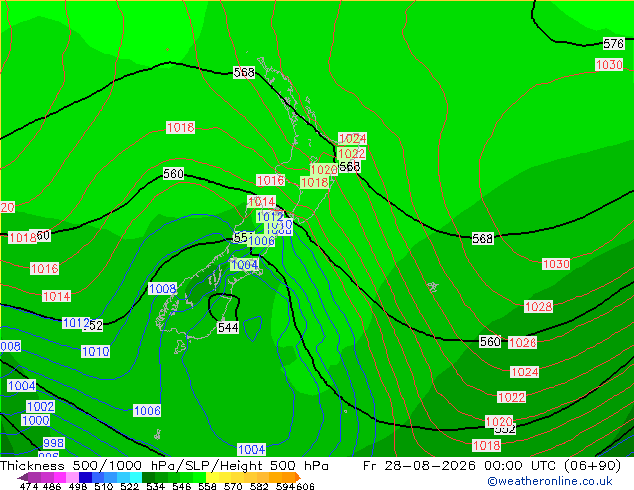Click the yellow legend swatch above 558
Image resolution: width=634 pixels, height=490 pixels.
(x=212, y=477)
